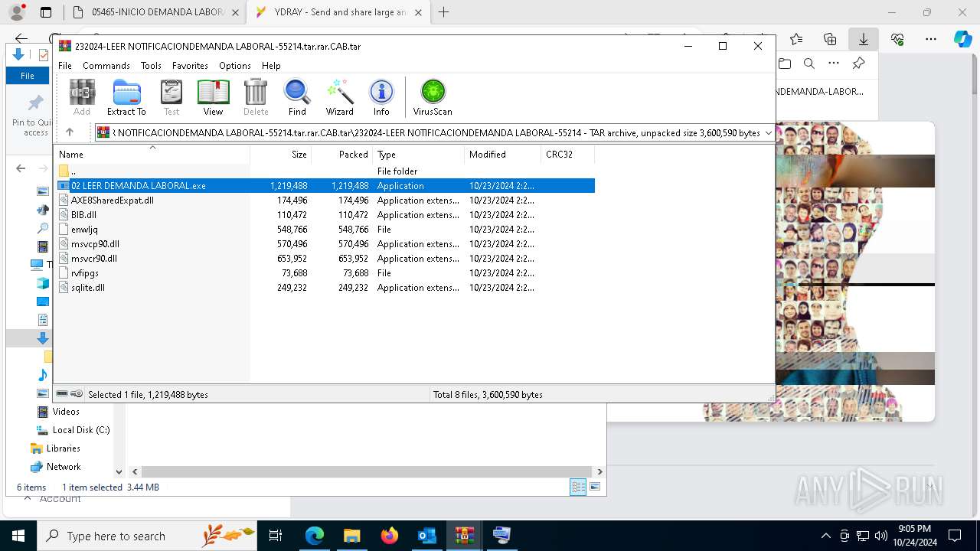Screen dimensions: 980x551
Task: Open the View toolbar icon
Action: 213,97
